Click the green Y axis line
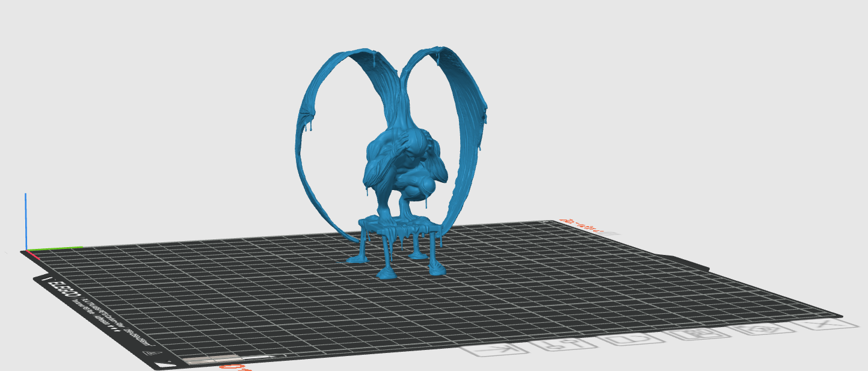 tap(56, 248)
